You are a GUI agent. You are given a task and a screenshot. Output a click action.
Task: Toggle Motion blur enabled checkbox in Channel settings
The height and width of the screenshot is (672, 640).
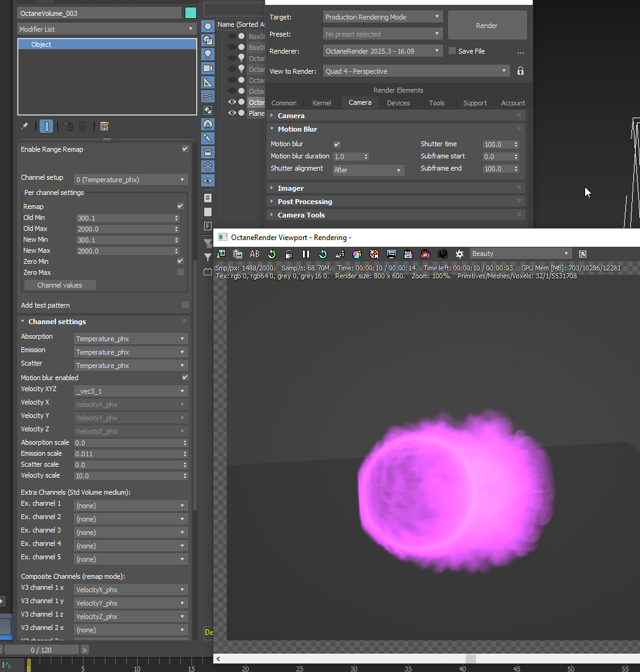click(x=185, y=377)
